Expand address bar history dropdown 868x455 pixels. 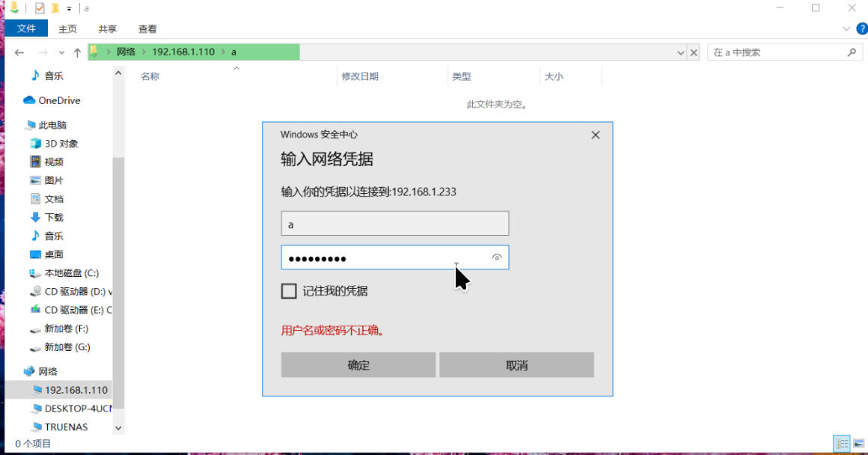click(680, 52)
